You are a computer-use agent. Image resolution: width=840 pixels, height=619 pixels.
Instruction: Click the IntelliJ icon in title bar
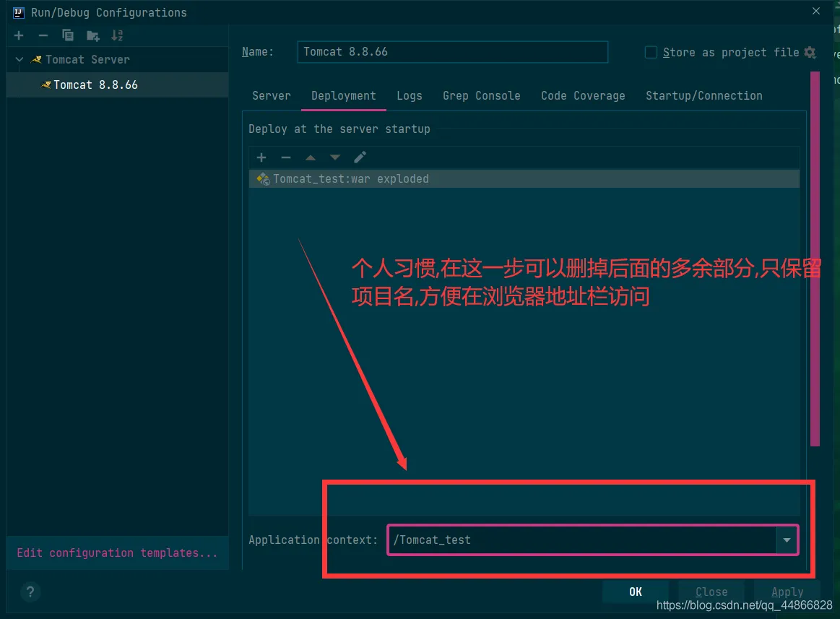pos(19,12)
